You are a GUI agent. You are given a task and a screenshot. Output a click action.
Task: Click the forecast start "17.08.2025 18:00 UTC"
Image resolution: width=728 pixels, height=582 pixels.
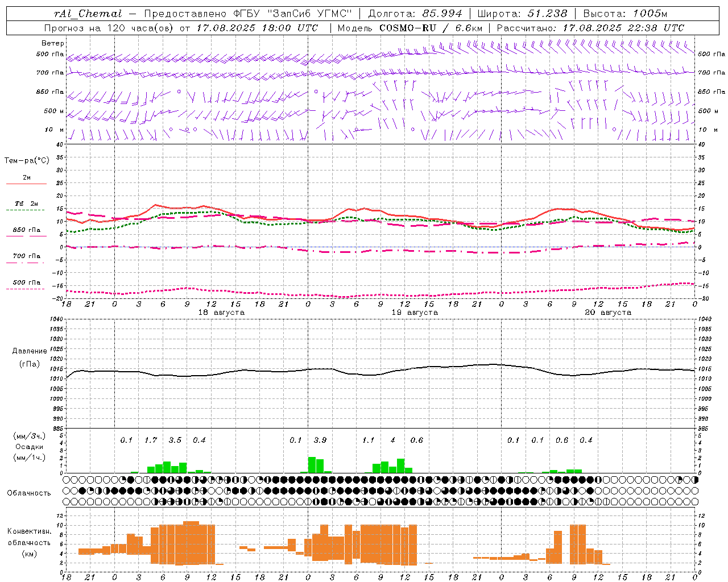pyautogui.click(x=257, y=28)
